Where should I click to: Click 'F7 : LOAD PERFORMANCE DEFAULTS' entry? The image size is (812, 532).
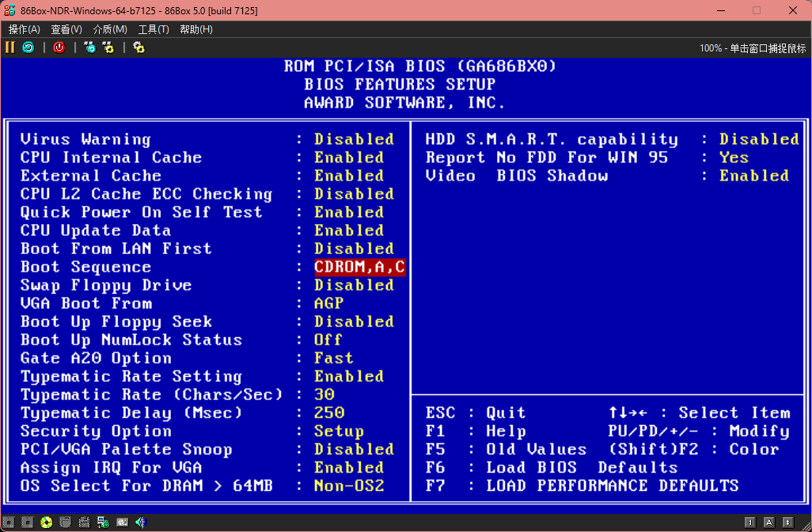pos(582,486)
